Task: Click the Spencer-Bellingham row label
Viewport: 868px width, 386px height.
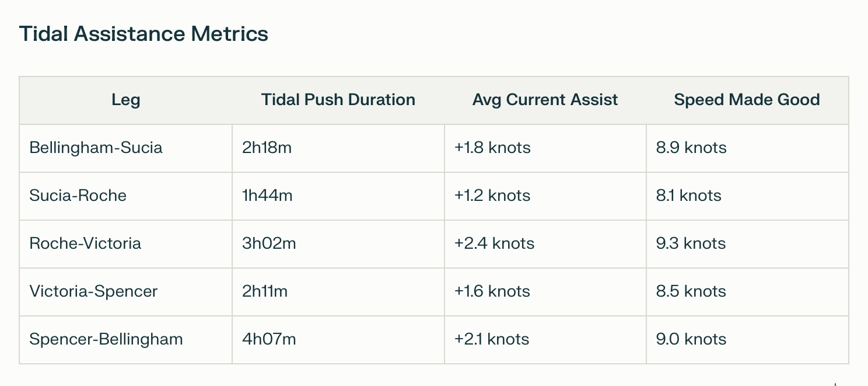Action: pos(106,339)
